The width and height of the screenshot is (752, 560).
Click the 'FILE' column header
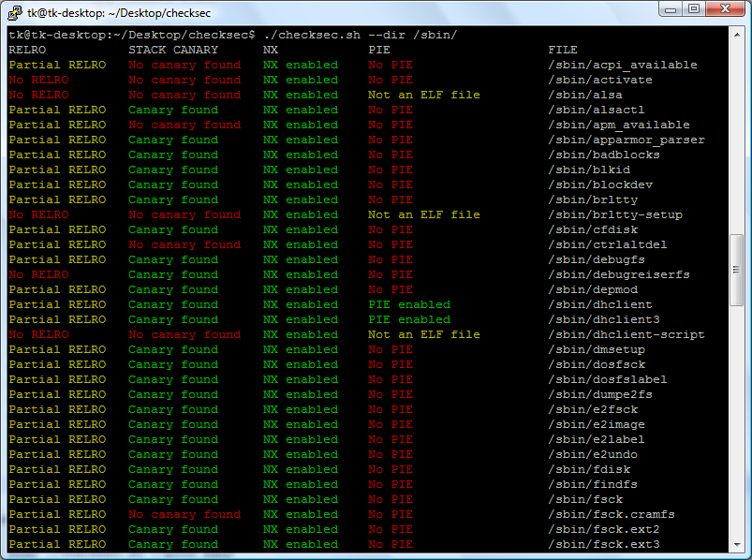tap(563, 50)
